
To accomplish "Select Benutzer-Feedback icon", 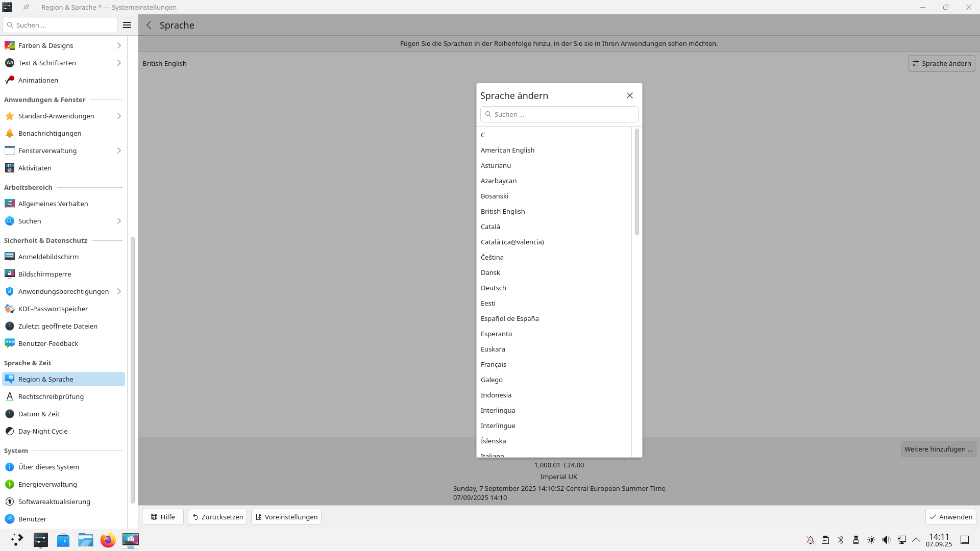I will (x=9, y=343).
